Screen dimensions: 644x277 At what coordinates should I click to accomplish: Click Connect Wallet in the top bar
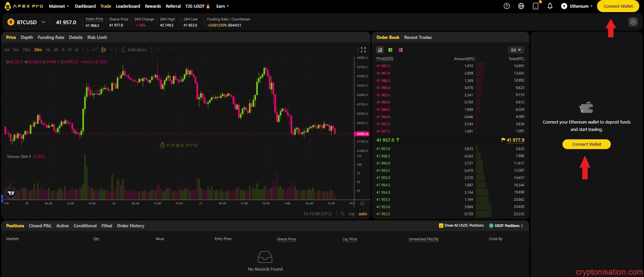tap(618, 6)
